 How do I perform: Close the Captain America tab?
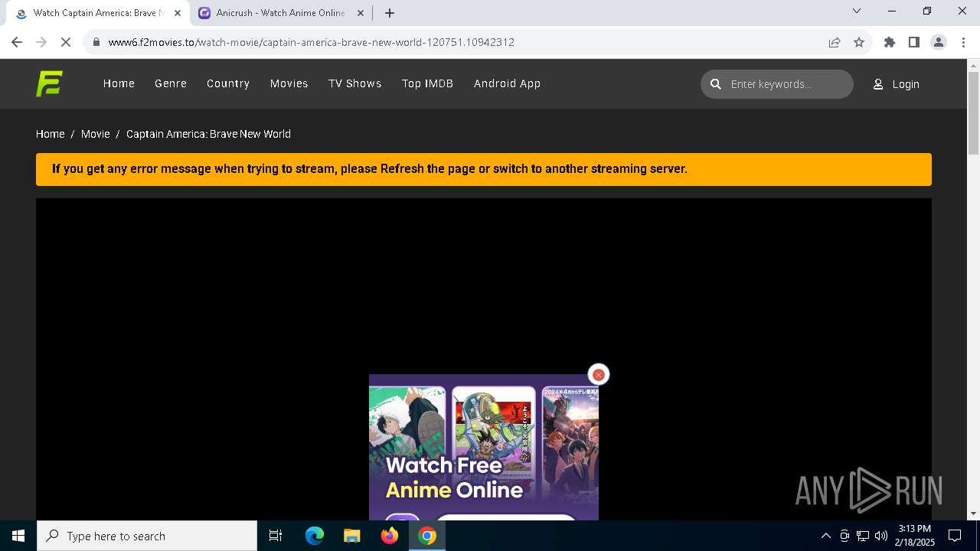pyautogui.click(x=178, y=13)
